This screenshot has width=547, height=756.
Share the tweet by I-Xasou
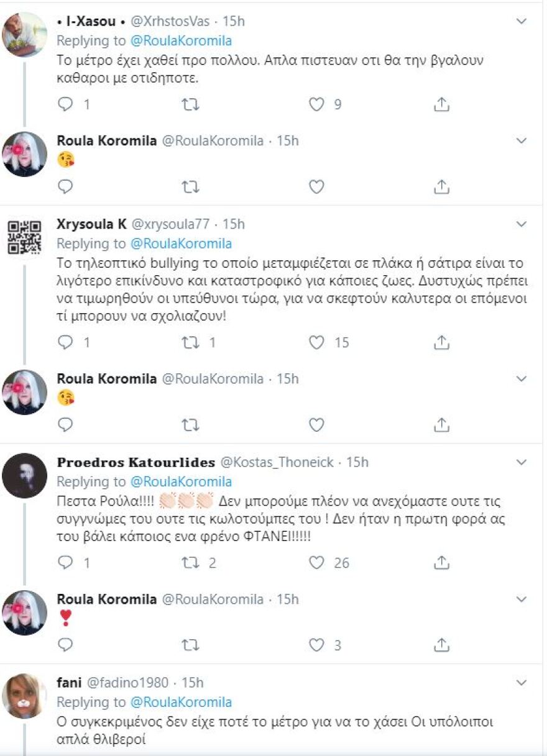(441, 104)
